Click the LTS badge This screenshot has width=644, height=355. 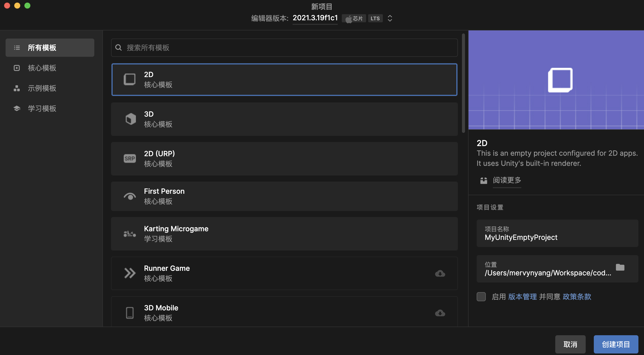click(375, 18)
